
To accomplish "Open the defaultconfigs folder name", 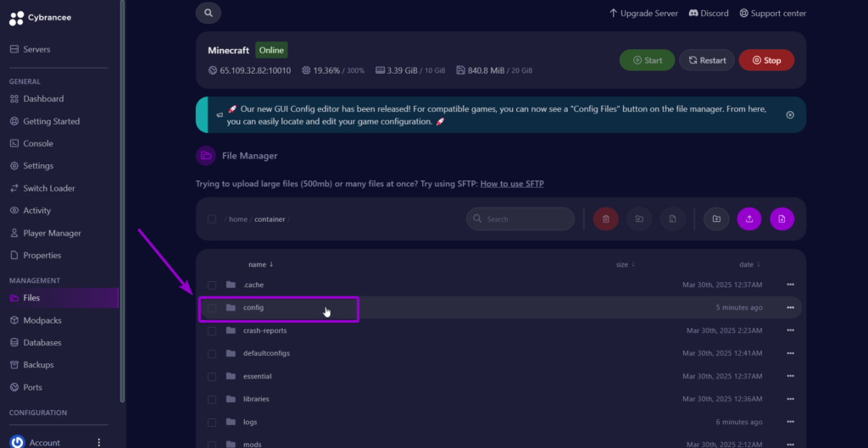I will tap(266, 353).
